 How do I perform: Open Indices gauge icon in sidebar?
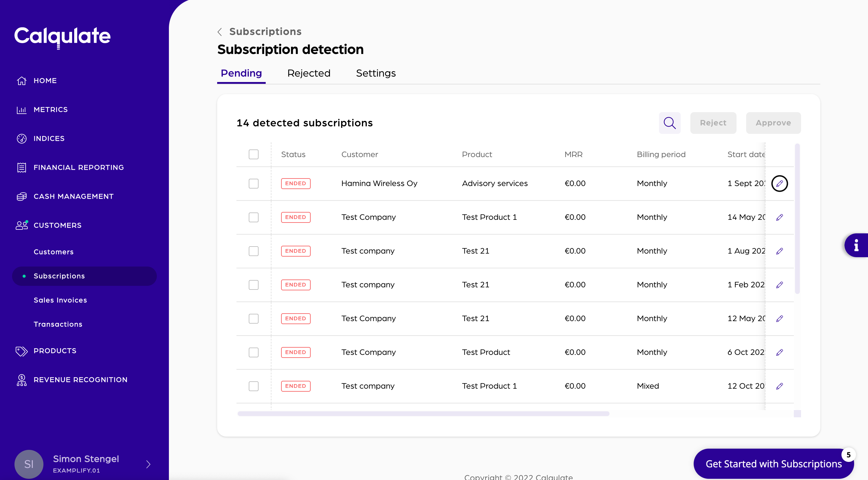[22, 138]
